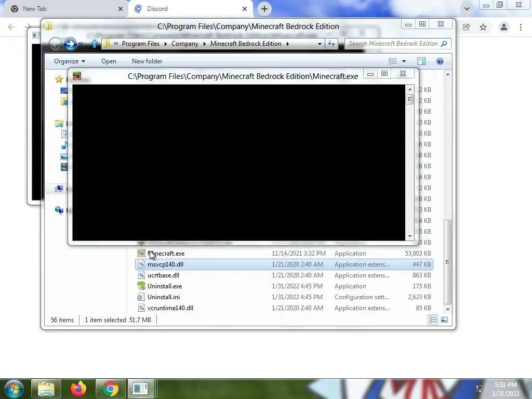The image size is (532, 399).
Task: Click the Change your view icon
Action: (393, 61)
